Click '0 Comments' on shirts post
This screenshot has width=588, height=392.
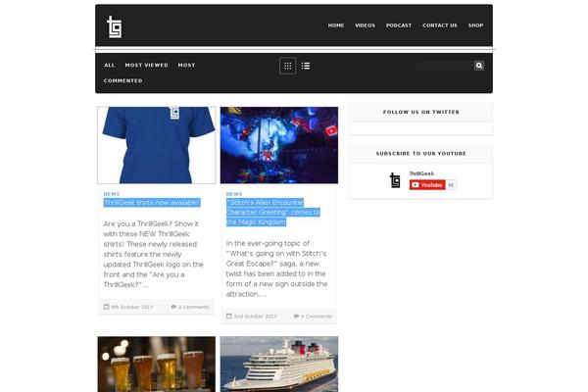[193, 307]
